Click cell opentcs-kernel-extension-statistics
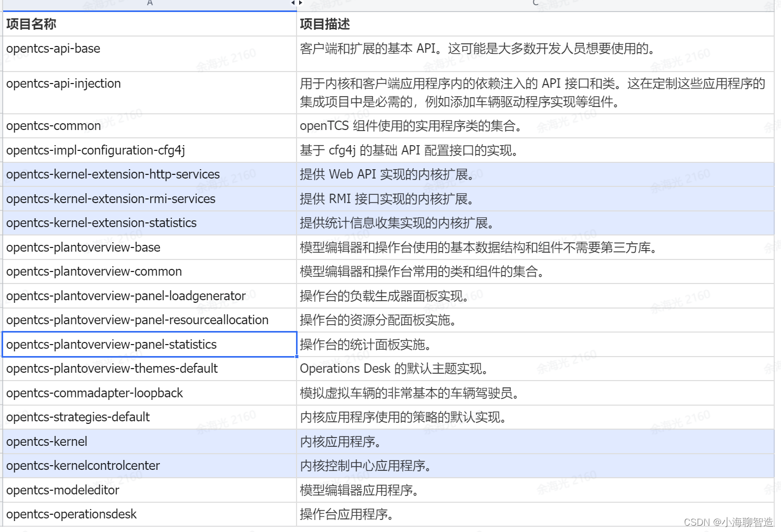781x532 pixels. click(149, 223)
